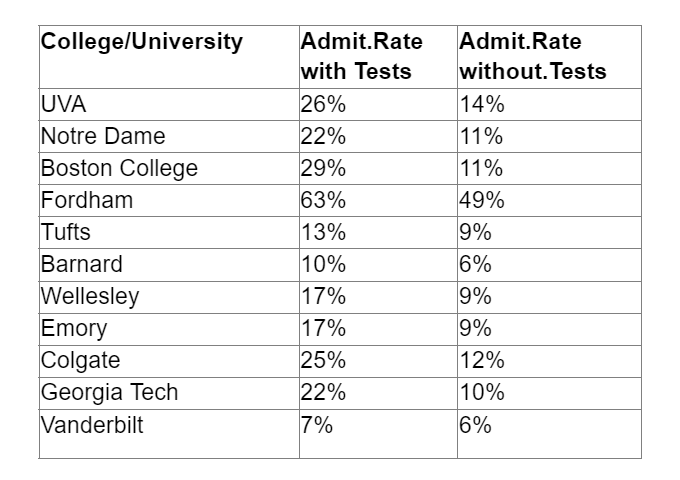
Task: Select the Vanderbilt row label
Action: 92,425
